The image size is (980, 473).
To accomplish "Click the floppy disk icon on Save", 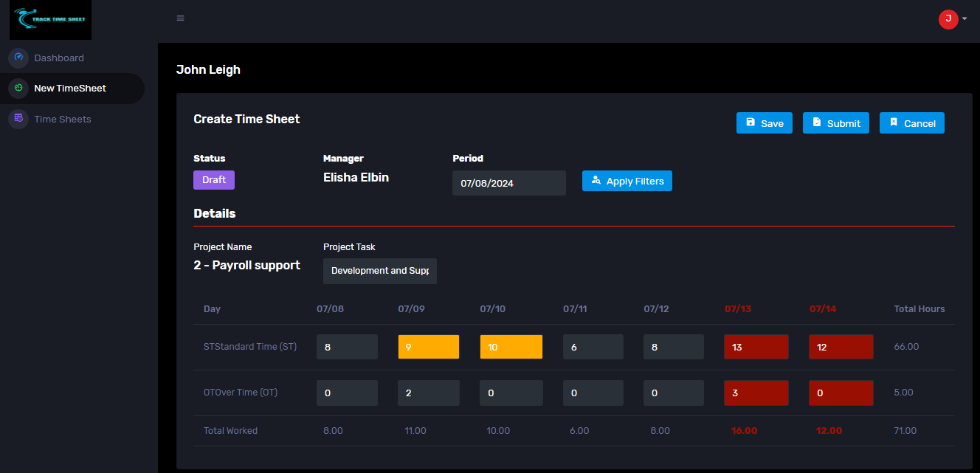I will coord(750,122).
